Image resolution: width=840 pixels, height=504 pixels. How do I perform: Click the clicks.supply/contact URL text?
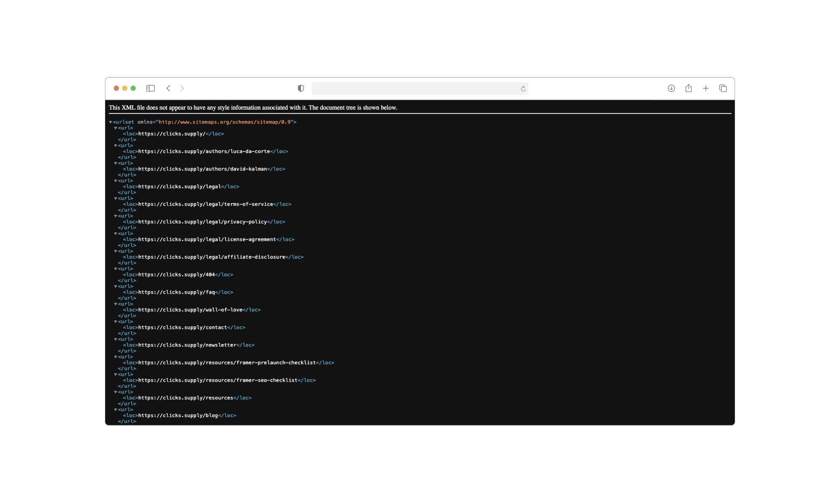(x=183, y=328)
